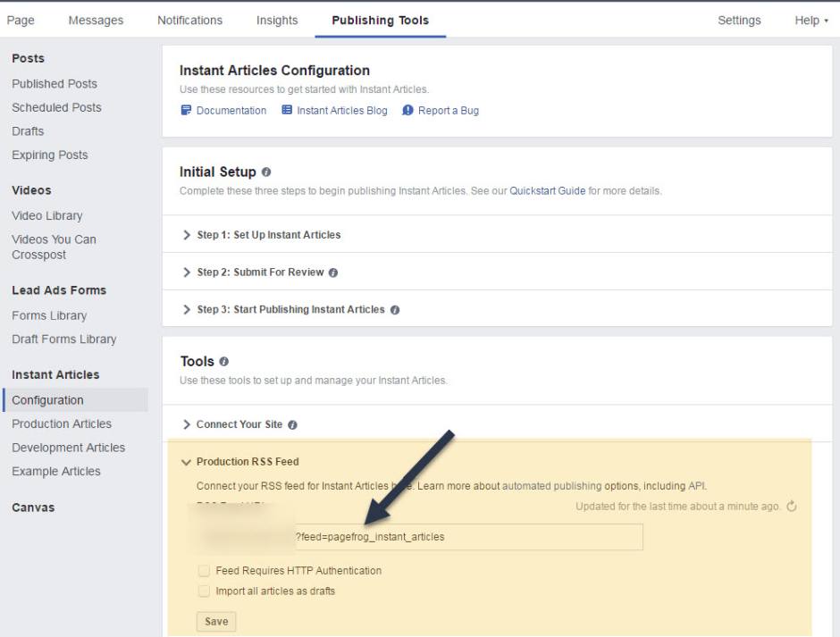Screen dimensions: 840x637
Task: Click the Instant Articles Blog icon
Action: [287, 110]
